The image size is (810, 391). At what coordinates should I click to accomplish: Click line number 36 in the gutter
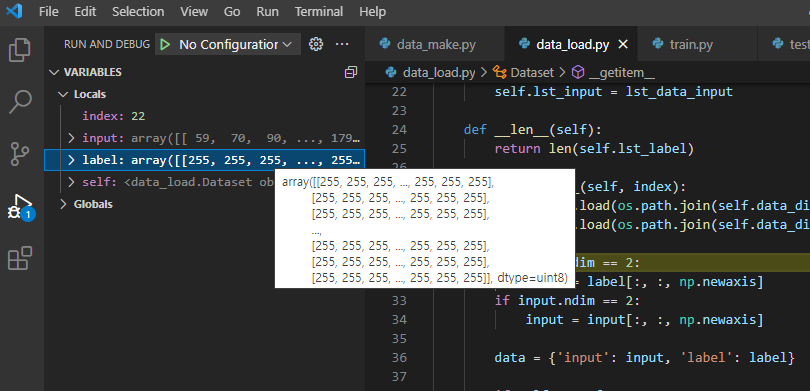[x=400, y=357]
